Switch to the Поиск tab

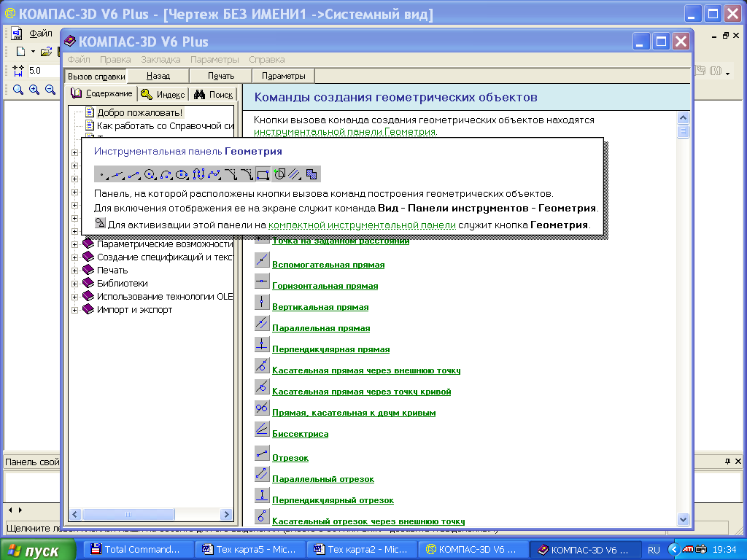point(214,94)
